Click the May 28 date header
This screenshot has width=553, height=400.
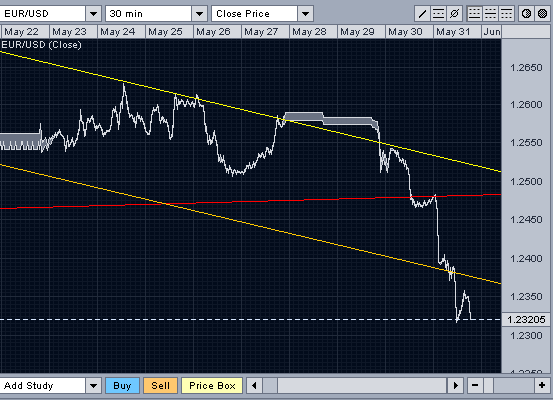tap(313, 32)
